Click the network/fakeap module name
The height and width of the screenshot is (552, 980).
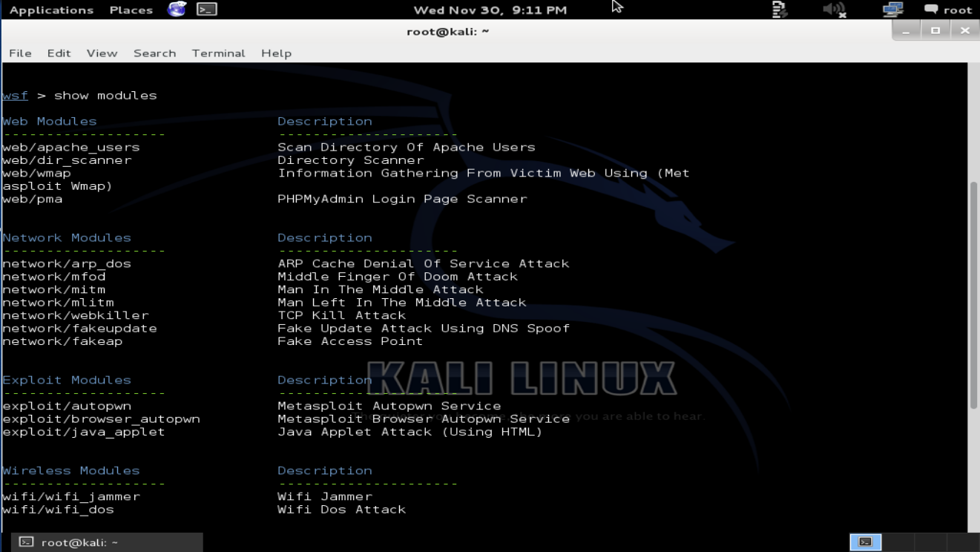62,341
